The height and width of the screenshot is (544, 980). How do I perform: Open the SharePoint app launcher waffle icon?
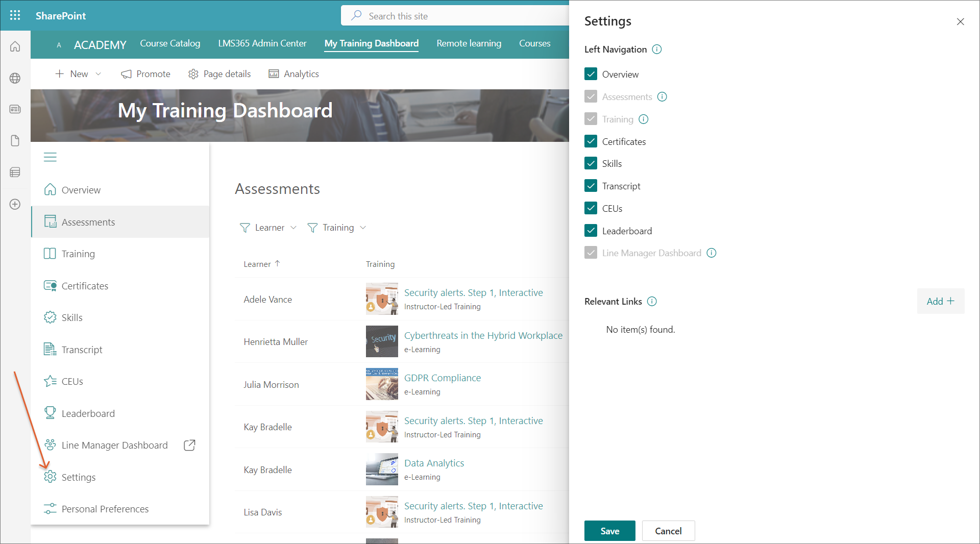15,15
